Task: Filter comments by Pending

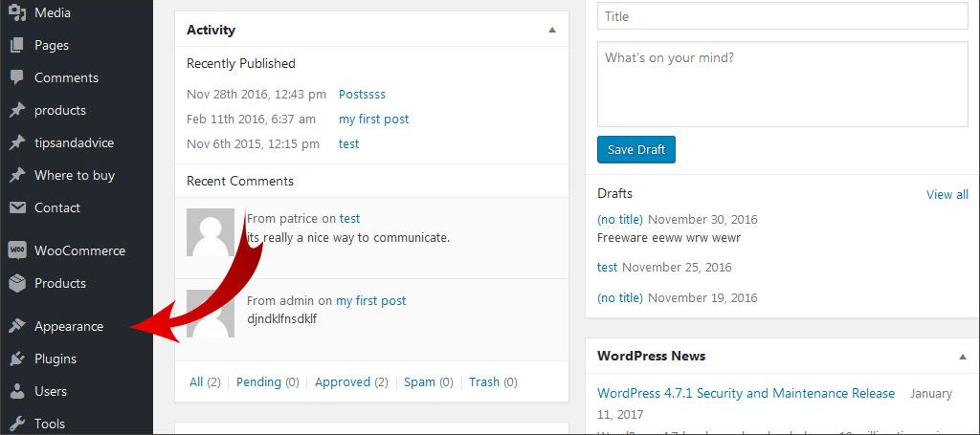Action: pyautogui.click(x=258, y=381)
